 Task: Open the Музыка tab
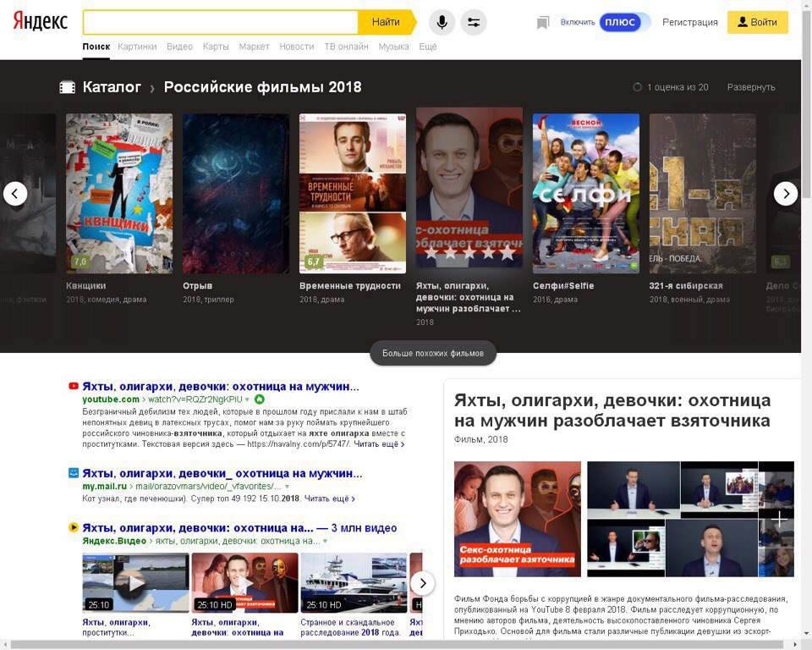point(393,47)
